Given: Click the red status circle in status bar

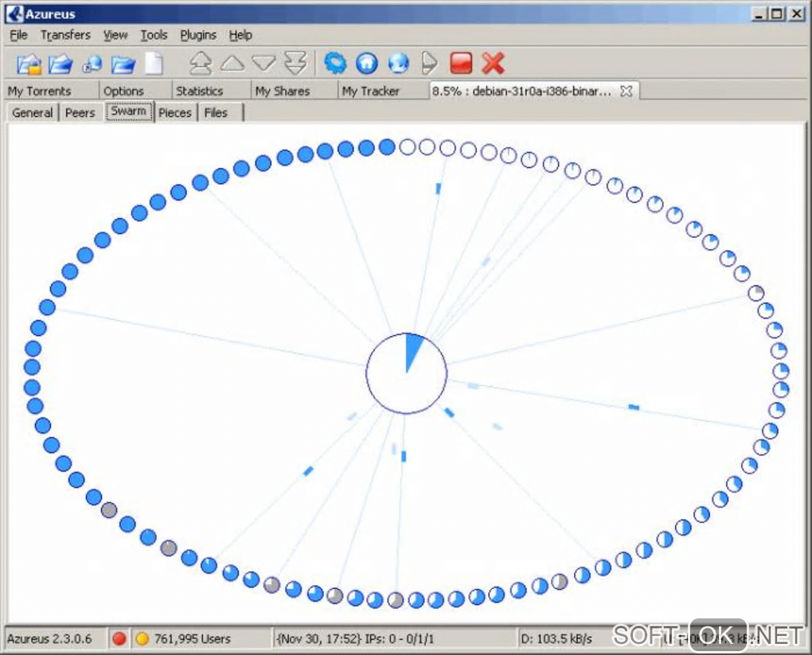Looking at the screenshot, I should click(x=119, y=638).
